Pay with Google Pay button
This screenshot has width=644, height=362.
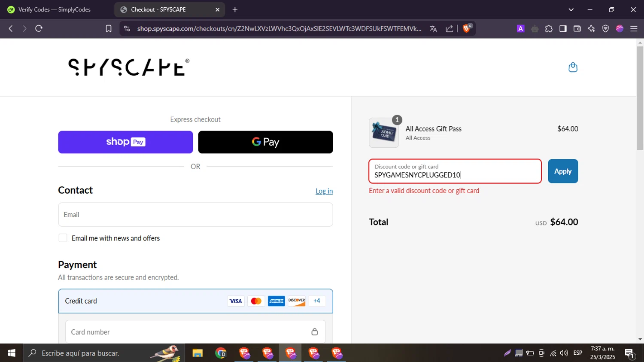tap(265, 142)
